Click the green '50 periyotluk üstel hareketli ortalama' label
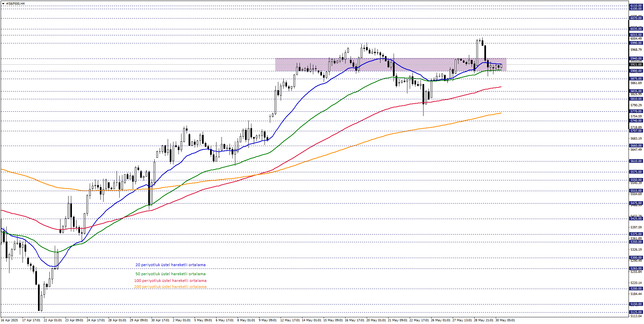Screen dimensions: 644x324 (x=170, y=274)
